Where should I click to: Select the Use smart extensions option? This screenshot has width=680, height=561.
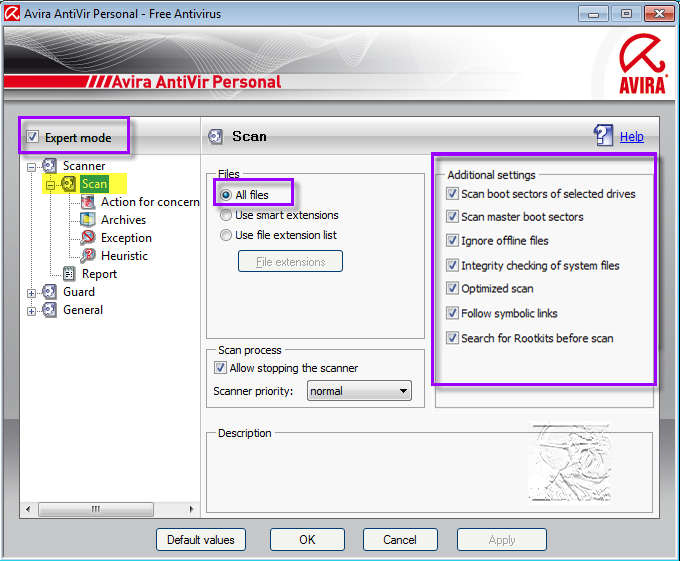pyautogui.click(x=226, y=215)
